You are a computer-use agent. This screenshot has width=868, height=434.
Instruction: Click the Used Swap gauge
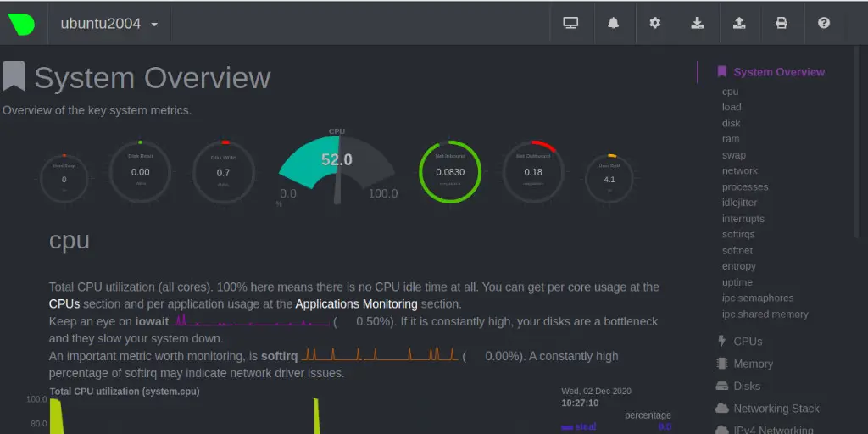(x=64, y=178)
